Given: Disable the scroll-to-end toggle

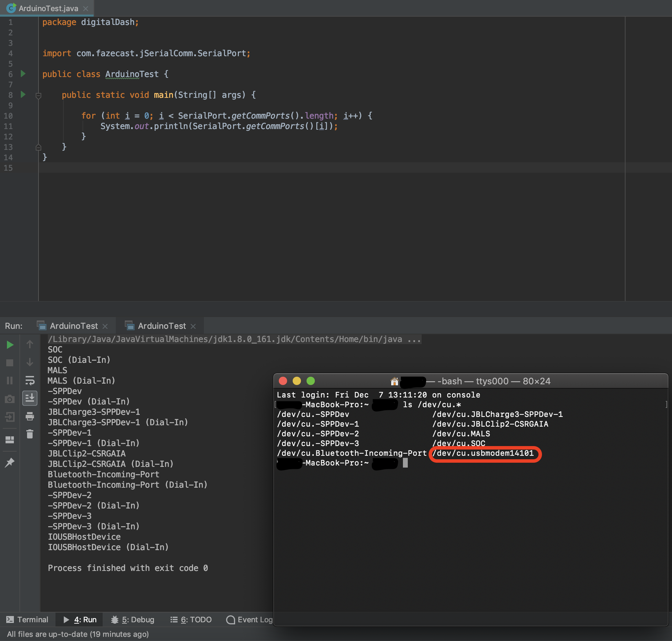Looking at the screenshot, I should click(x=30, y=399).
